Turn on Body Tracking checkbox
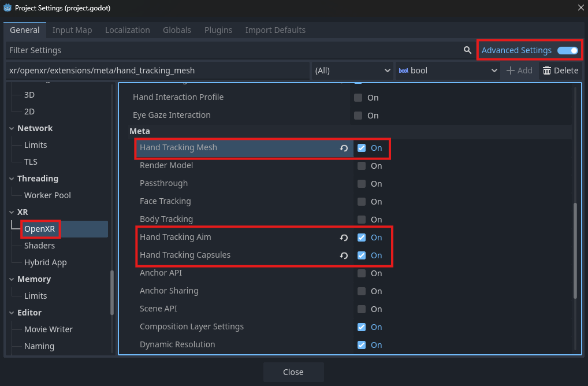Image resolution: width=588 pixels, height=386 pixels. [x=362, y=220]
